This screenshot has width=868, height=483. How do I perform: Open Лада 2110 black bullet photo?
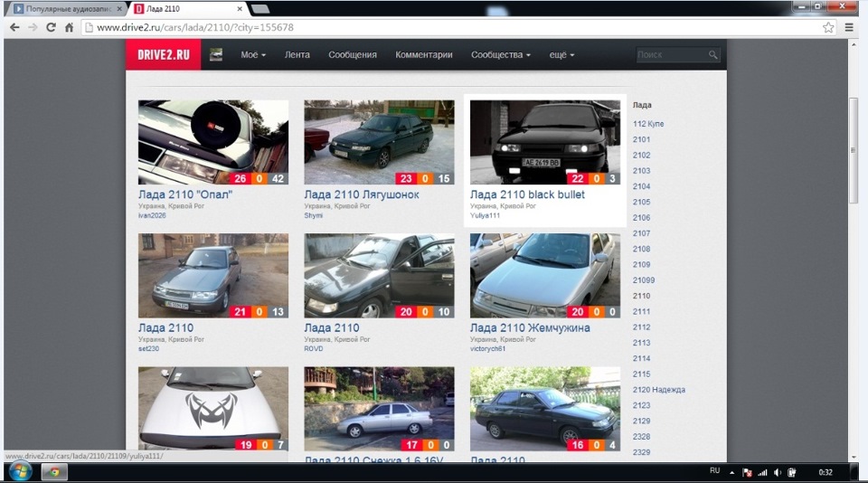(545, 142)
